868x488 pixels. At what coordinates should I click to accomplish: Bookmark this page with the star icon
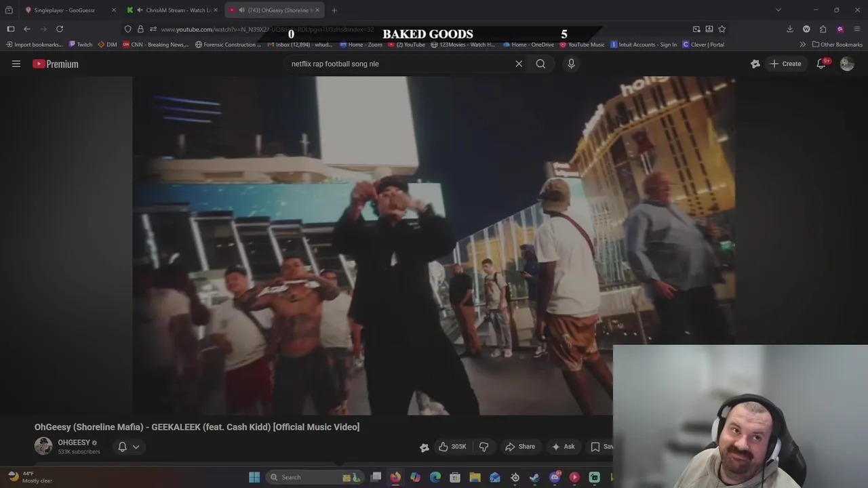click(x=722, y=29)
